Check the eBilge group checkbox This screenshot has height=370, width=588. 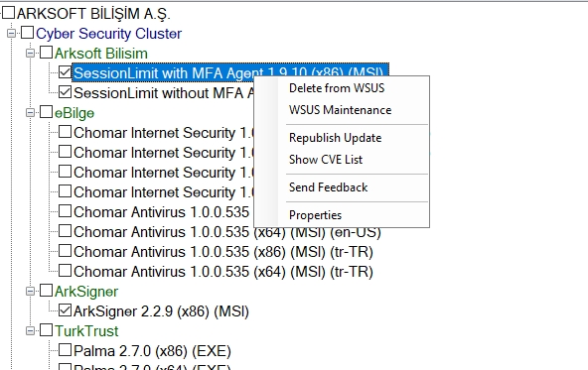46,112
